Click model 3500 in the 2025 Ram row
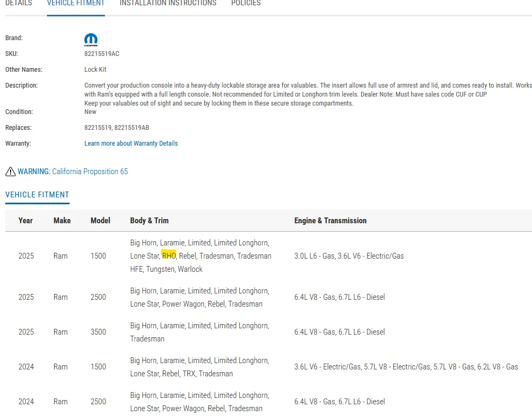The height and width of the screenshot is (418, 532). click(x=99, y=332)
